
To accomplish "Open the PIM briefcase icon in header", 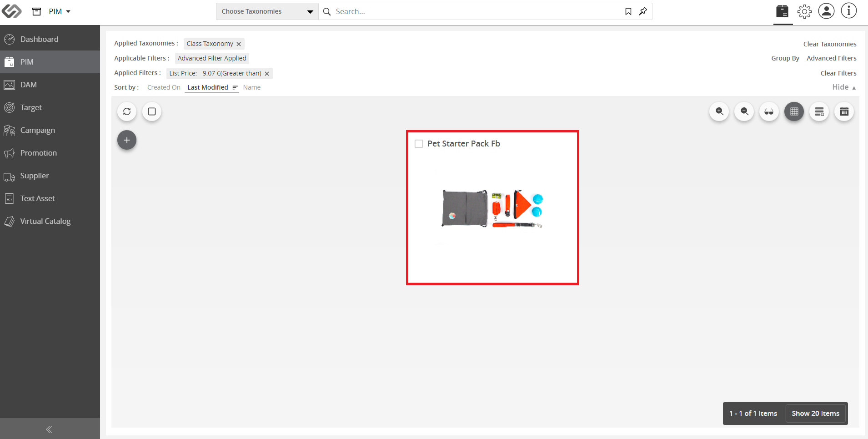I will pos(783,11).
